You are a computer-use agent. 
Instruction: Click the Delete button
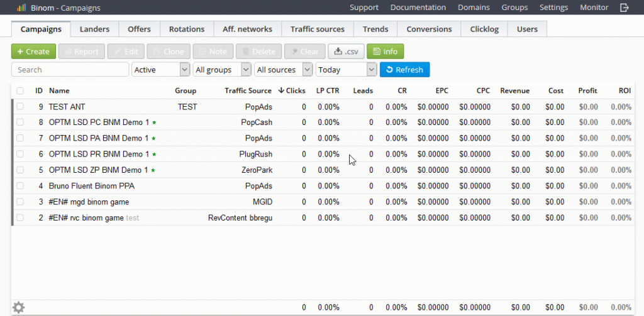click(258, 52)
